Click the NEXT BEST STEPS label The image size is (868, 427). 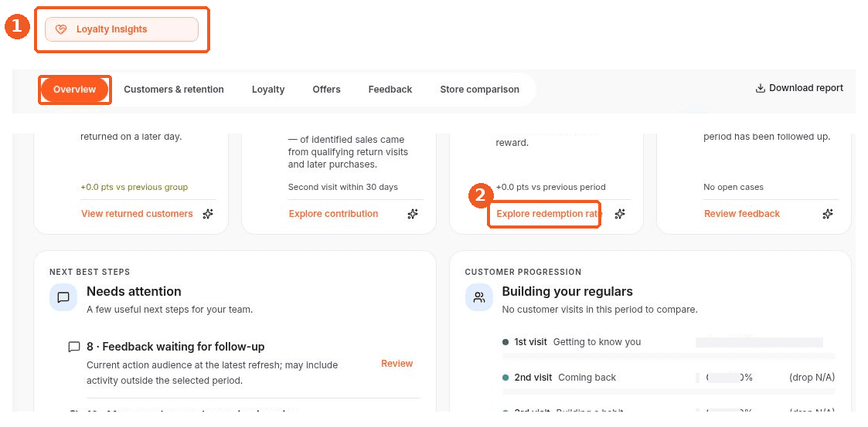tap(90, 272)
